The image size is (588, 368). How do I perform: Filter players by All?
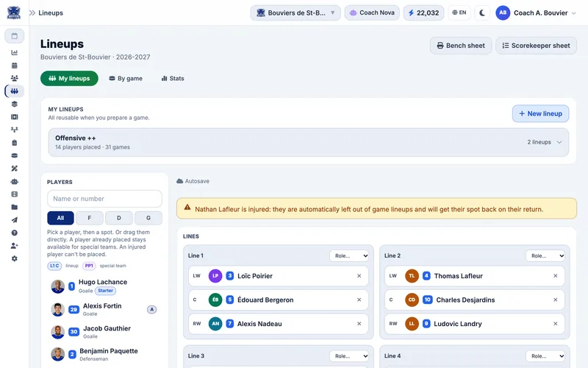[60, 218]
